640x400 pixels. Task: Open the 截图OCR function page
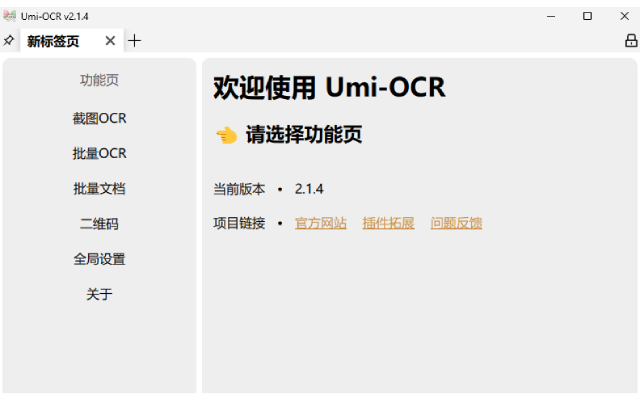coord(99,118)
